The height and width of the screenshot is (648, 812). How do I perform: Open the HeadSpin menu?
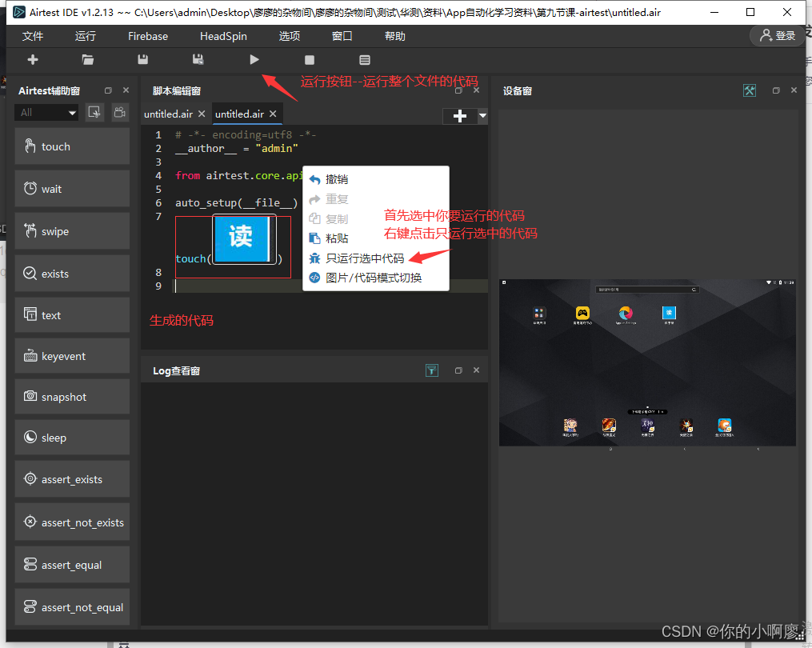pos(223,36)
